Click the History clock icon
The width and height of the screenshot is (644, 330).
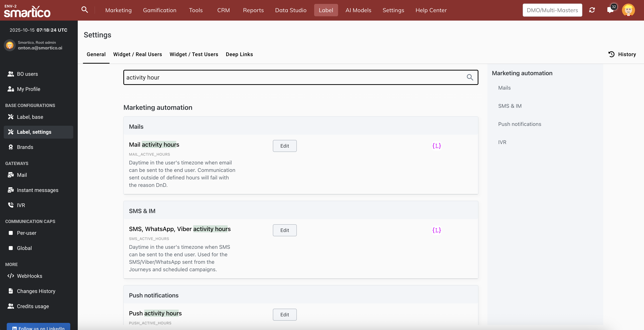pos(611,54)
